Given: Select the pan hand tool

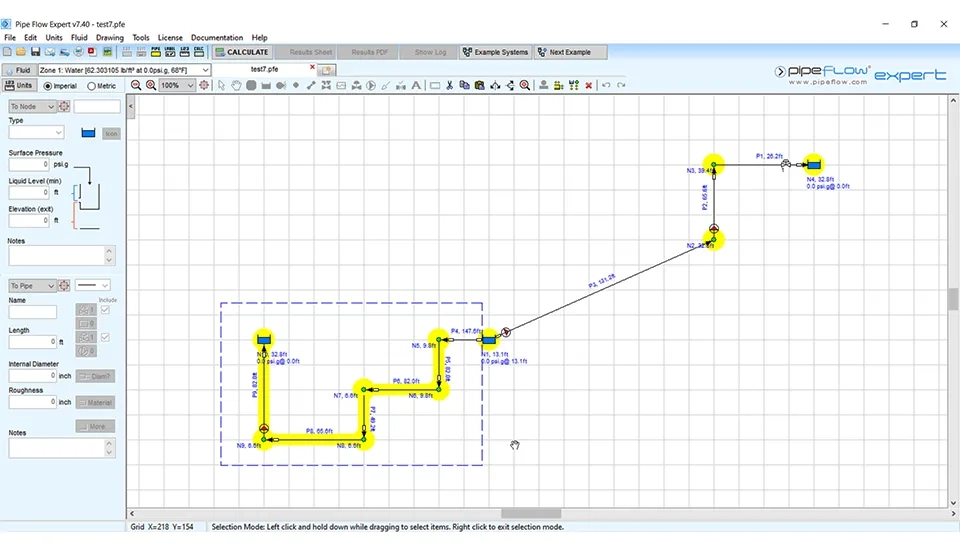Looking at the screenshot, I should (236, 86).
